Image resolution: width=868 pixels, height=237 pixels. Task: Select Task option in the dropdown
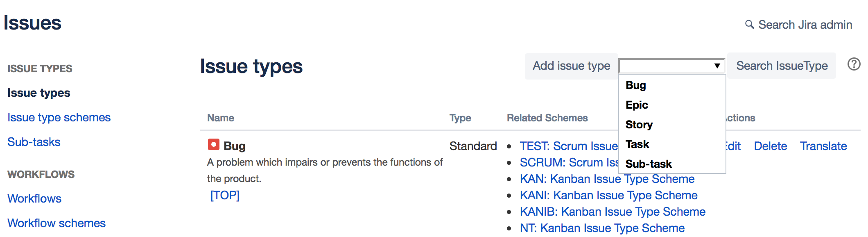pyautogui.click(x=637, y=144)
